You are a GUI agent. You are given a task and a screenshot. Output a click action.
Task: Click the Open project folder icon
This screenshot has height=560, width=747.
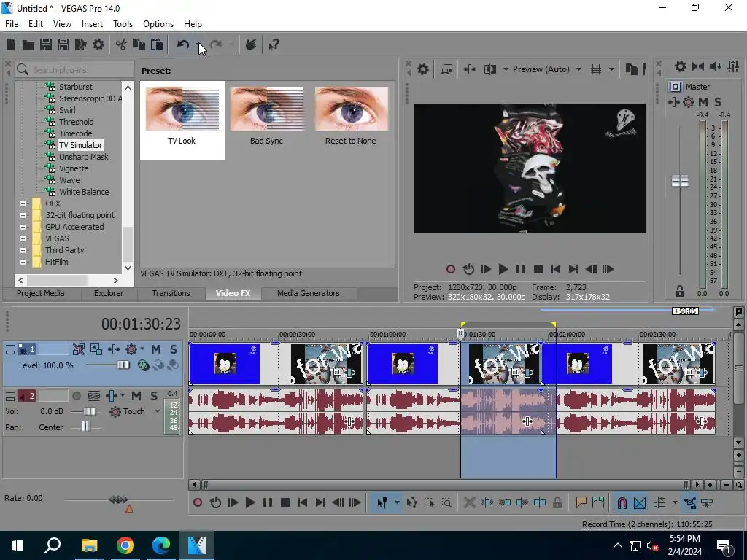tap(28, 44)
